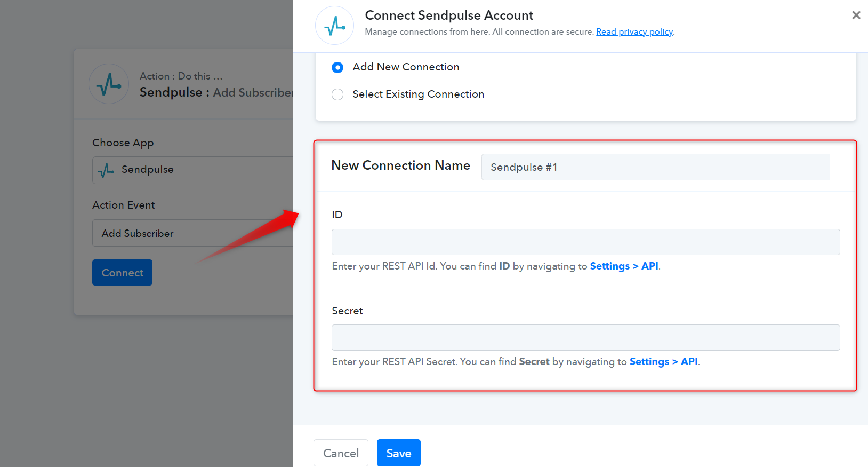The height and width of the screenshot is (467, 868).
Task: Open the Action Event Add Subscriber dropdown
Action: (192, 233)
